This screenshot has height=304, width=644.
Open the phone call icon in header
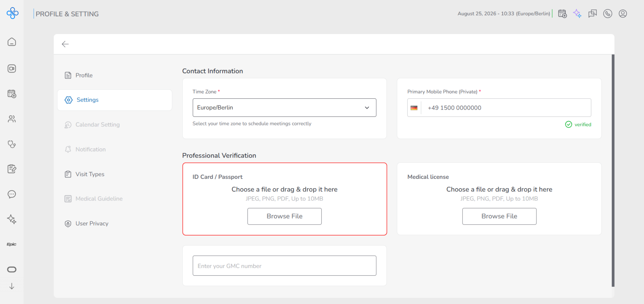coord(607,14)
